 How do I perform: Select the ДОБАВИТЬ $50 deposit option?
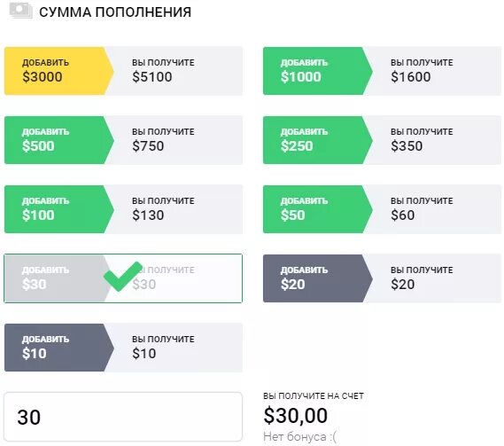point(317,209)
